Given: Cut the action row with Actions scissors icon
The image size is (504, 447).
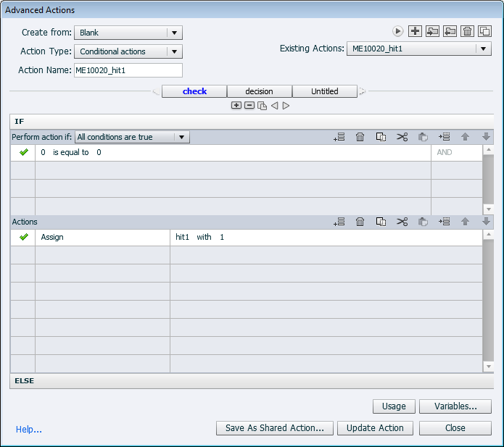Looking at the screenshot, I should pyautogui.click(x=402, y=222).
